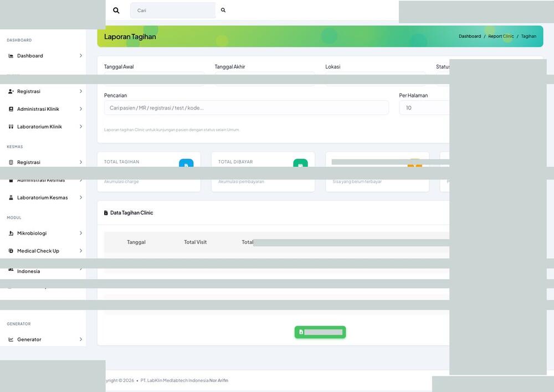Image resolution: width=554 pixels, height=392 pixels.
Task: Click the Medical Check Up icon
Action: (11, 251)
